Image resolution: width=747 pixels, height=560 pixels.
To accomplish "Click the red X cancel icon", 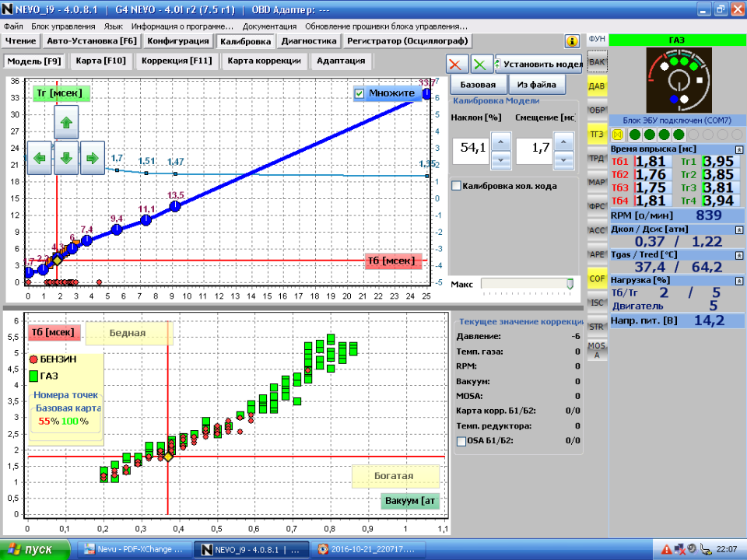I will [458, 65].
